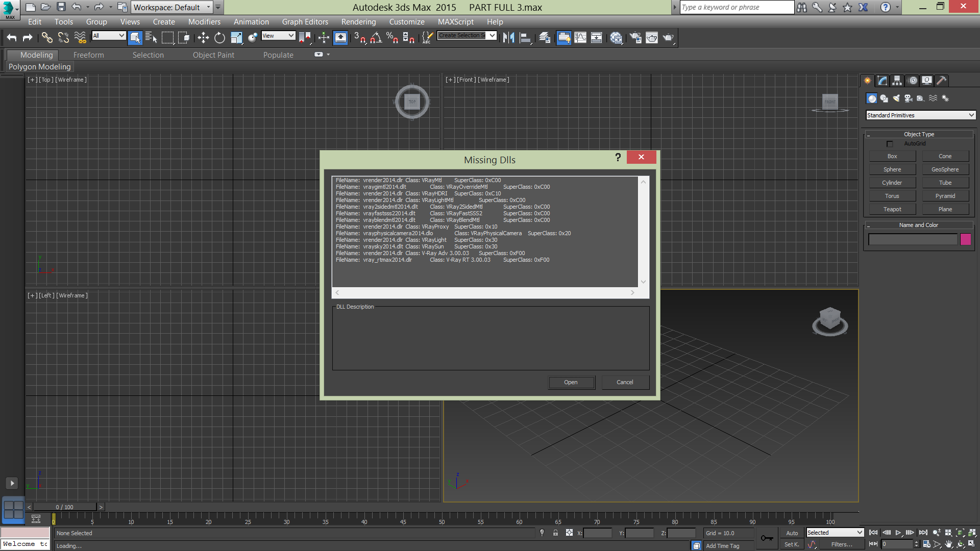Open Create Selection Set dropdown
980x551 pixels.
click(467, 35)
